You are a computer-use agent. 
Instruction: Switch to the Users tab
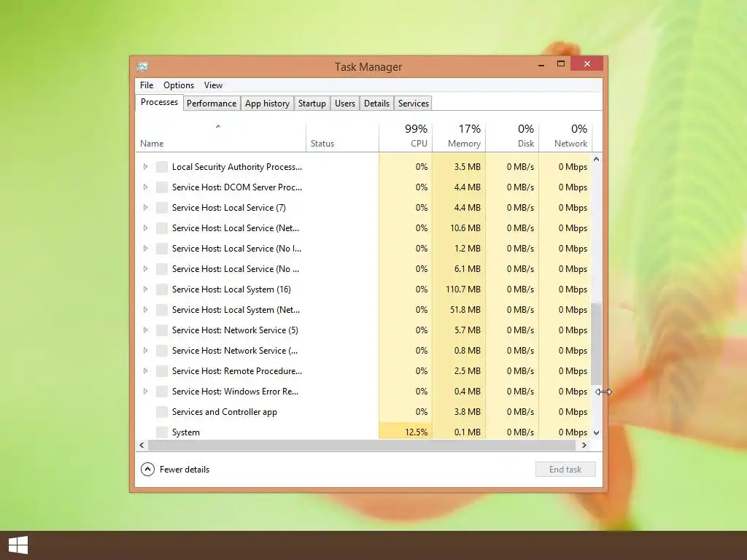point(345,104)
